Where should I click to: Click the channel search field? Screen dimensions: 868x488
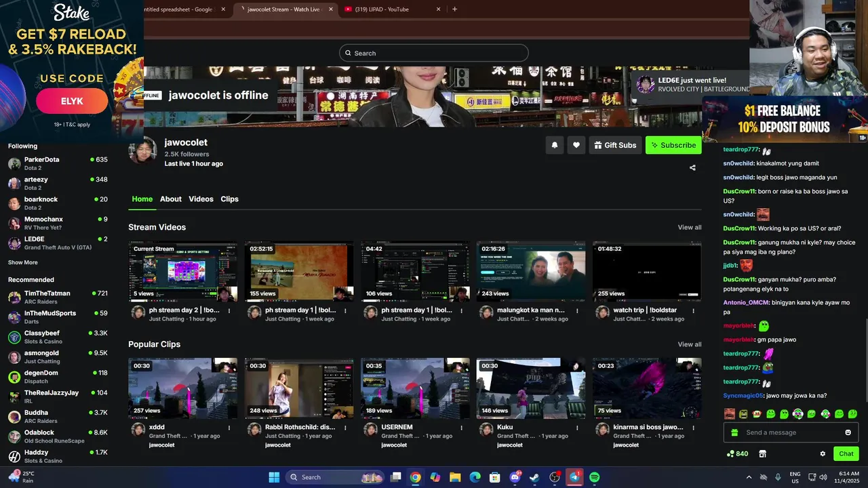[x=434, y=53]
